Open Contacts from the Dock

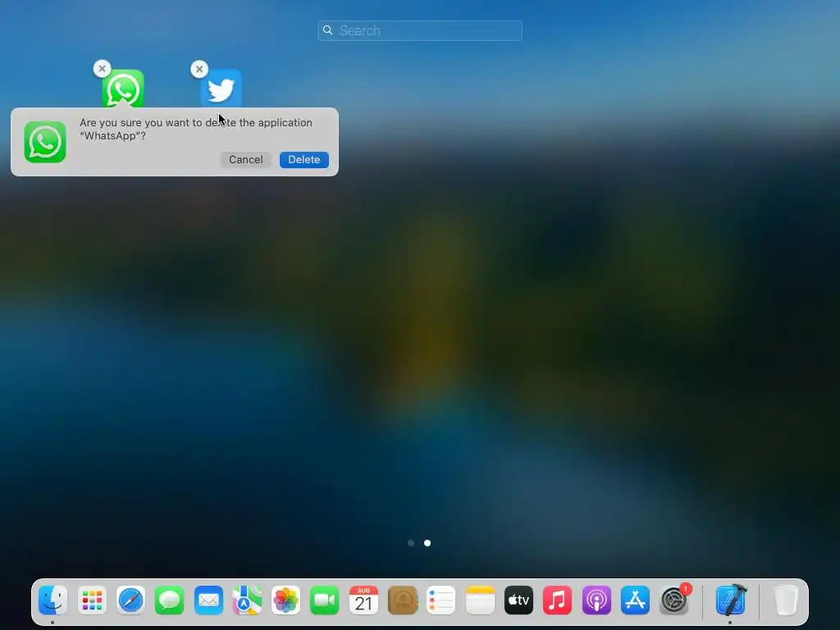pyautogui.click(x=402, y=600)
